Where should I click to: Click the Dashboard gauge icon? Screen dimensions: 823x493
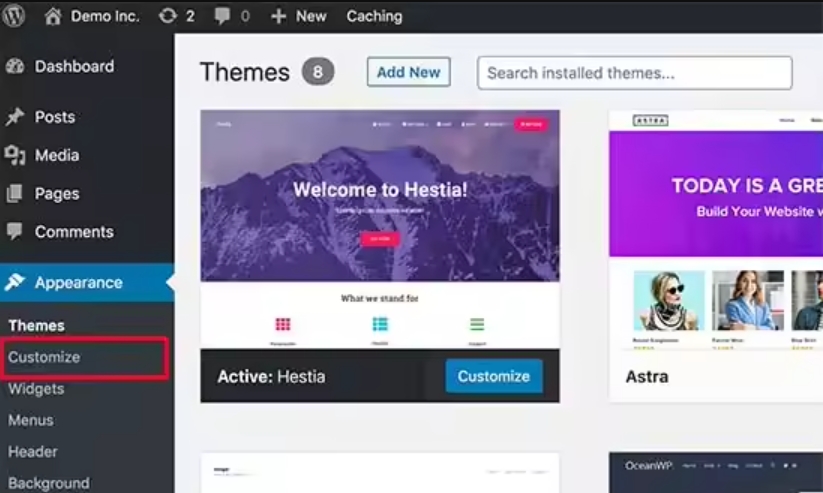tap(15, 67)
